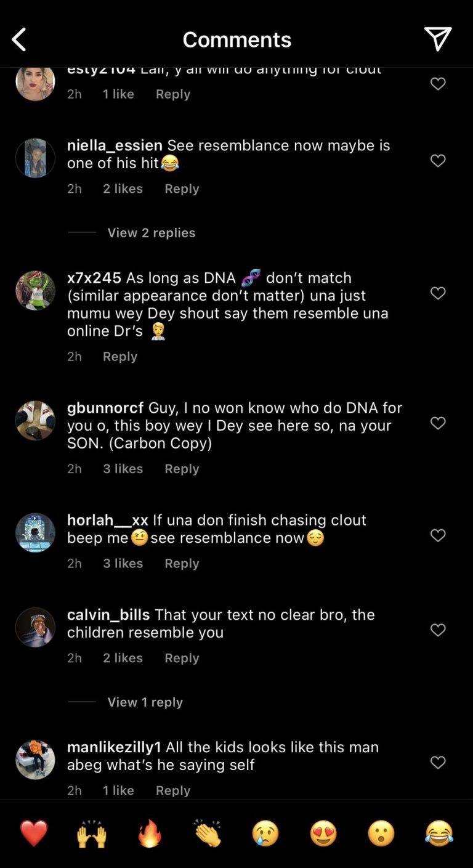
Task: Expand View 1 reply under calvin_bills
Action: point(145,702)
